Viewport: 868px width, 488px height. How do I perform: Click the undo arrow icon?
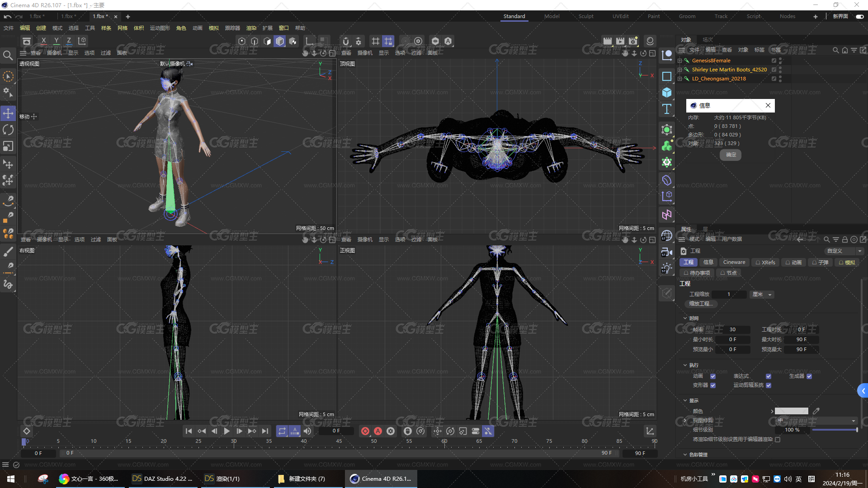click(8, 17)
